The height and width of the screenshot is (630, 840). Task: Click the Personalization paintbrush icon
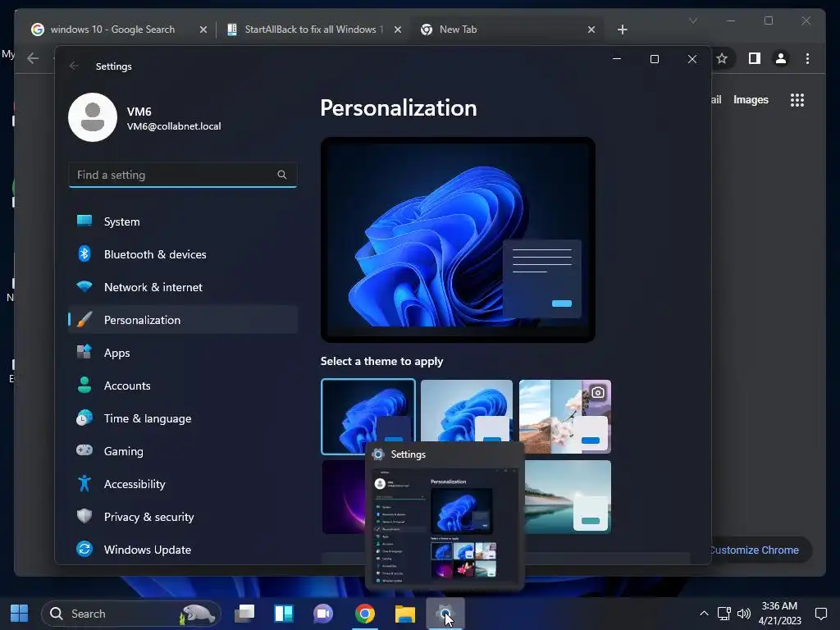click(84, 319)
